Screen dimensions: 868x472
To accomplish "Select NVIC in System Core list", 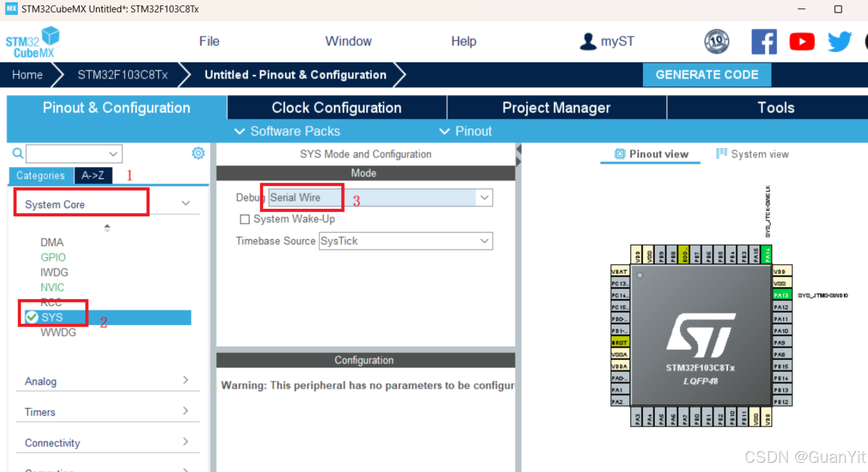I will tap(52, 287).
